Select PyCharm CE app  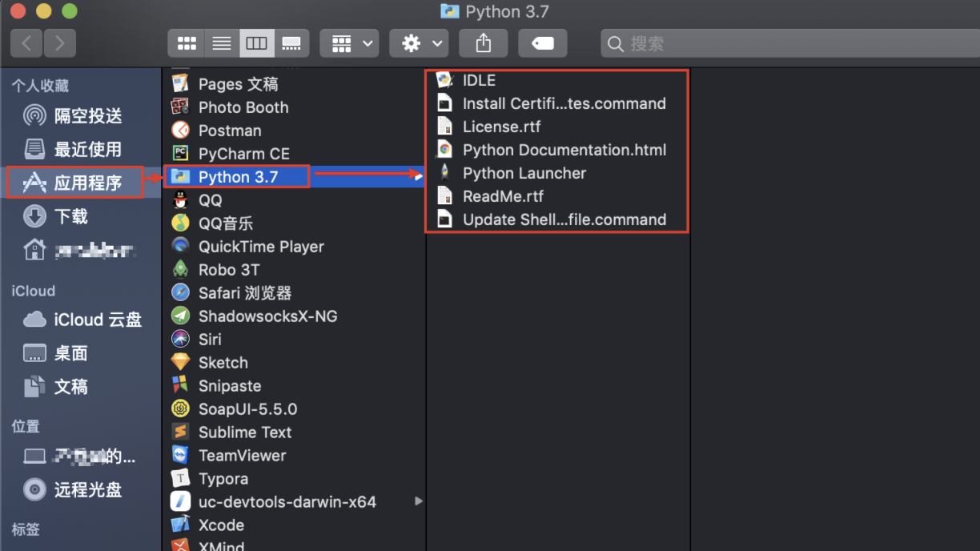(x=295, y=154)
